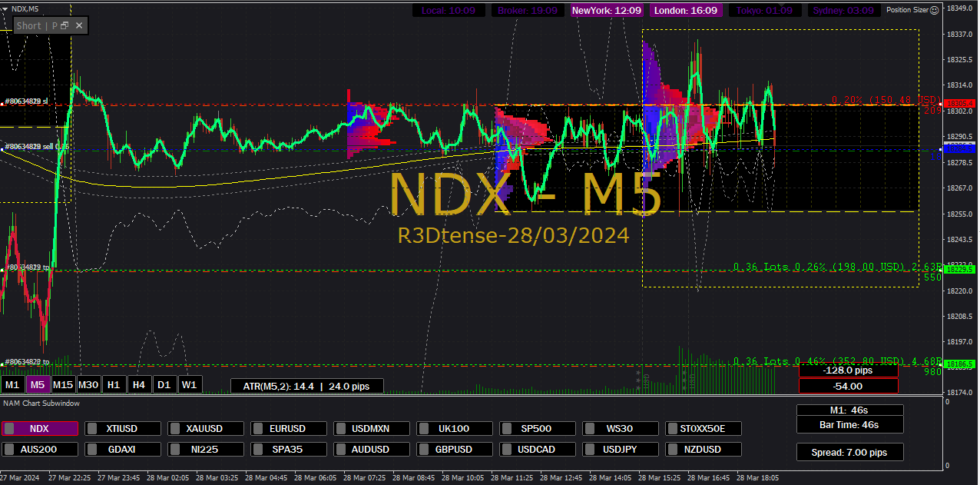Viewport: 980px width, 485px height.
Task: Load the EURUSD symbol chart
Action: pos(289,428)
